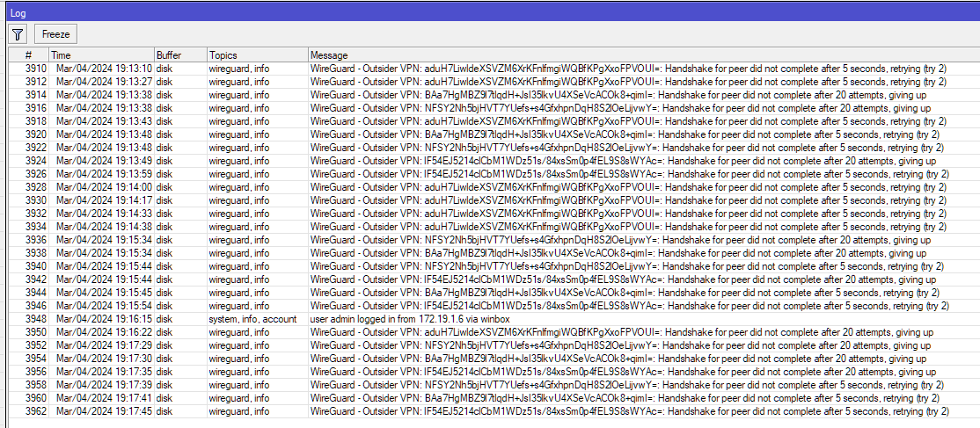Viewport: 980px width, 428px height.
Task: Select the last log entry 3962
Action: [494, 411]
